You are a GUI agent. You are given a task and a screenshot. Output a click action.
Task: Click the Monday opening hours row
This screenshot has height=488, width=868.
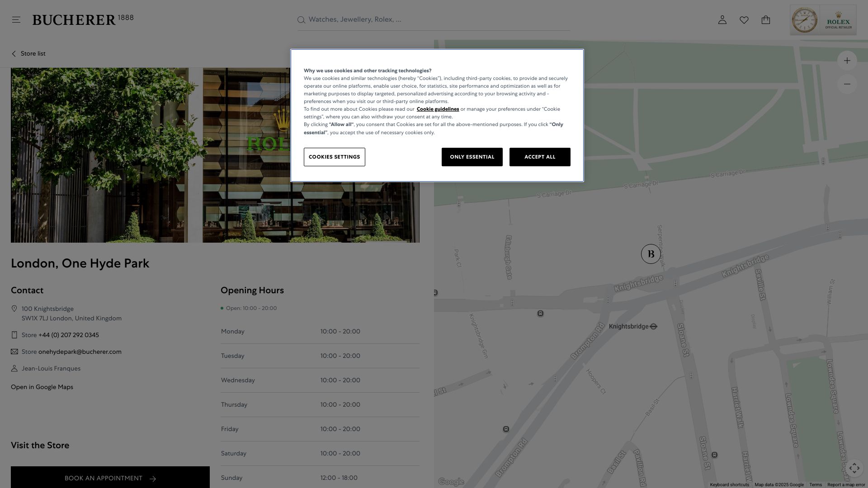320,332
